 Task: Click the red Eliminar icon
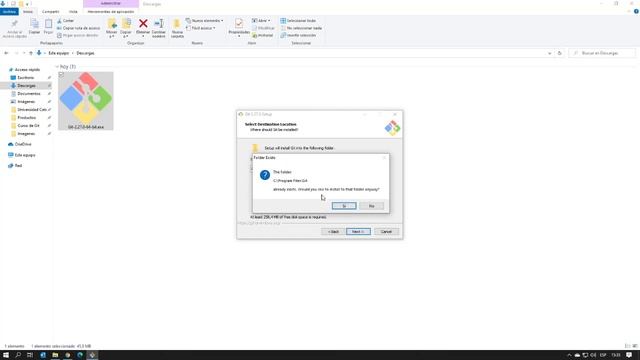143,28
